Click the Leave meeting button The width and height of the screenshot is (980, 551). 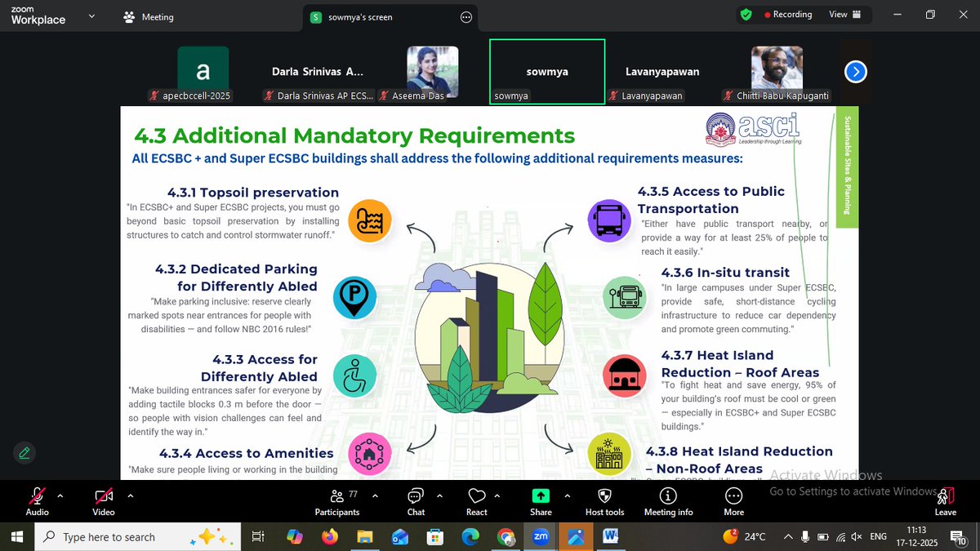(946, 501)
